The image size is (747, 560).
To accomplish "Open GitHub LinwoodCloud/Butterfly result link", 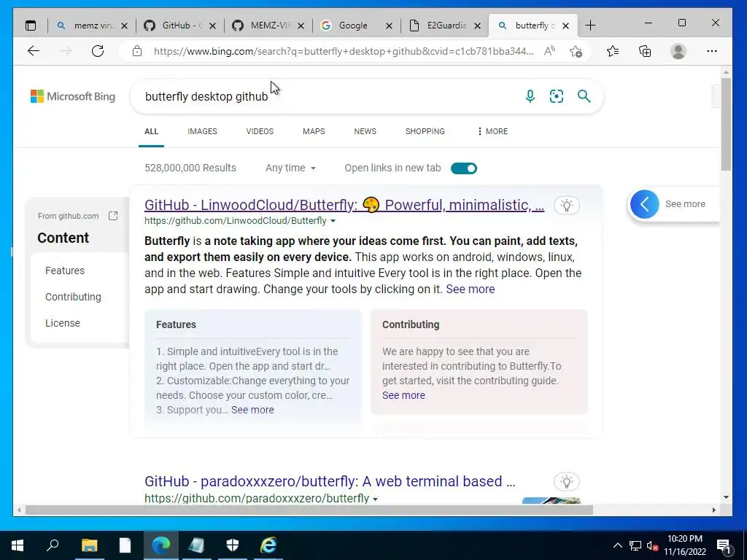I will (344, 205).
